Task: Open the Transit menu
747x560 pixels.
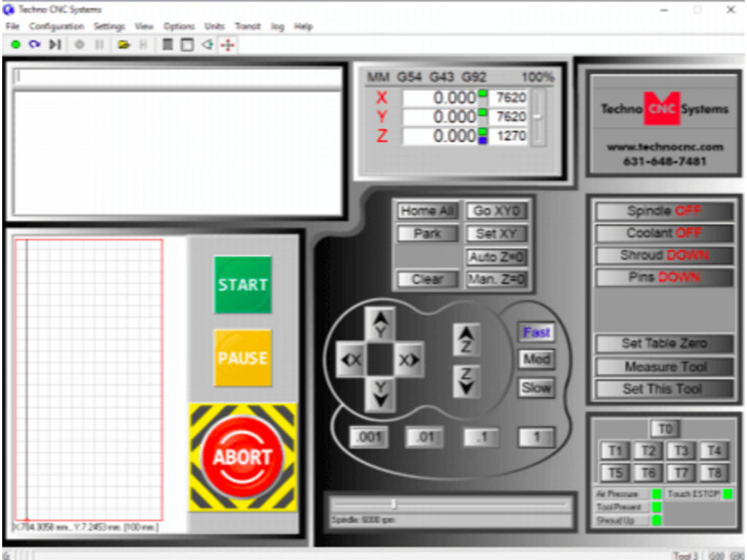Action: point(247,26)
